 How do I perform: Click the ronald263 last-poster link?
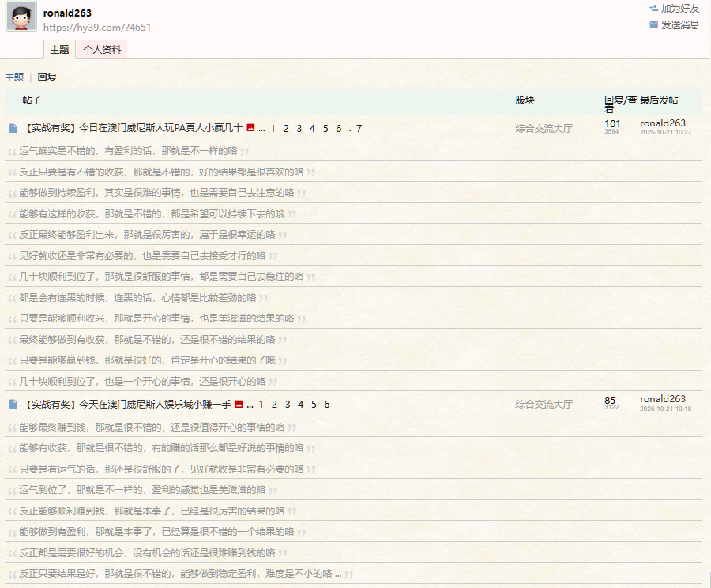pyautogui.click(x=661, y=123)
